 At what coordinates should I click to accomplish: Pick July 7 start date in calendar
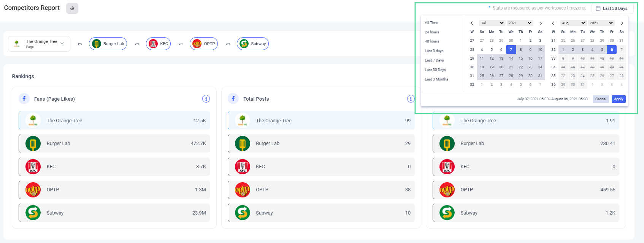(x=511, y=50)
